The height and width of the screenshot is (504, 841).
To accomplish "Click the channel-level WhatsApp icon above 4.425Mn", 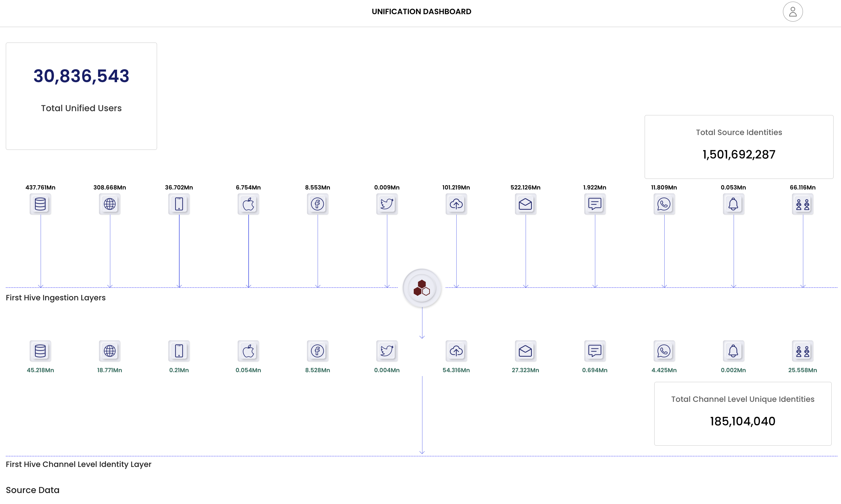I will (x=664, y=351).
